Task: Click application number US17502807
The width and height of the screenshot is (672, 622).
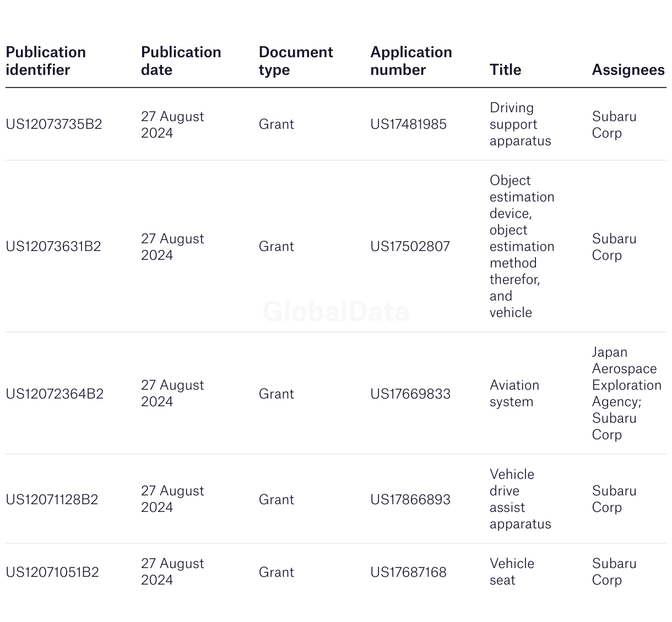Action: pos(410,247)
